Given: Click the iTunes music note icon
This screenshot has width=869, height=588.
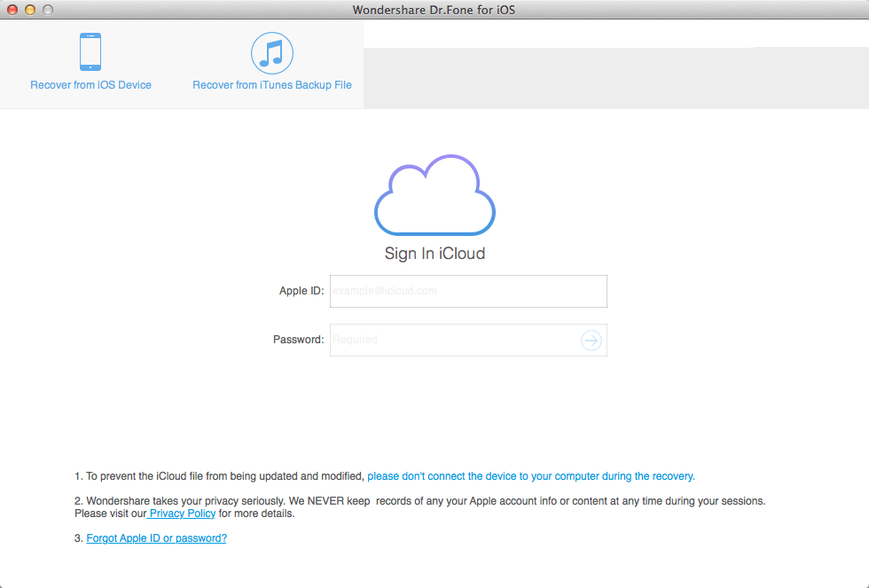Looking at the screenshot, I should 272,53.
